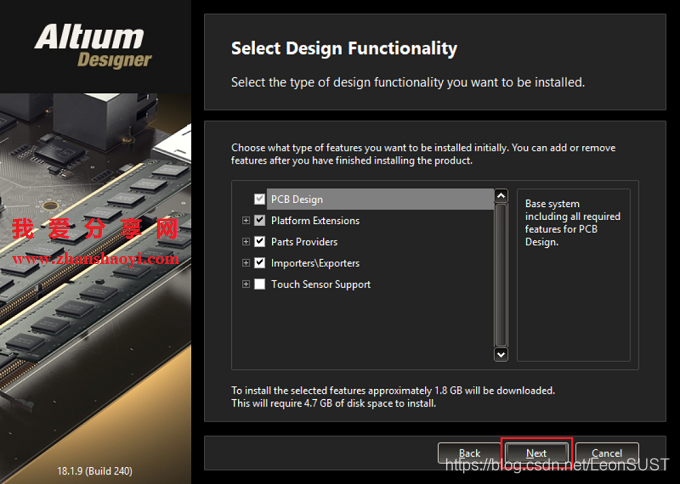This screenshot has width=680, height=484.
Task: Toggle the PCB Design checkbox
Action: tap(260, 199)
